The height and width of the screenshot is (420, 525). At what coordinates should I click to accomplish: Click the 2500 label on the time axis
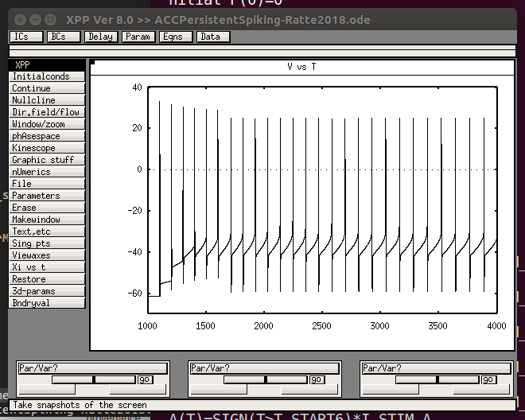point(321,326)
